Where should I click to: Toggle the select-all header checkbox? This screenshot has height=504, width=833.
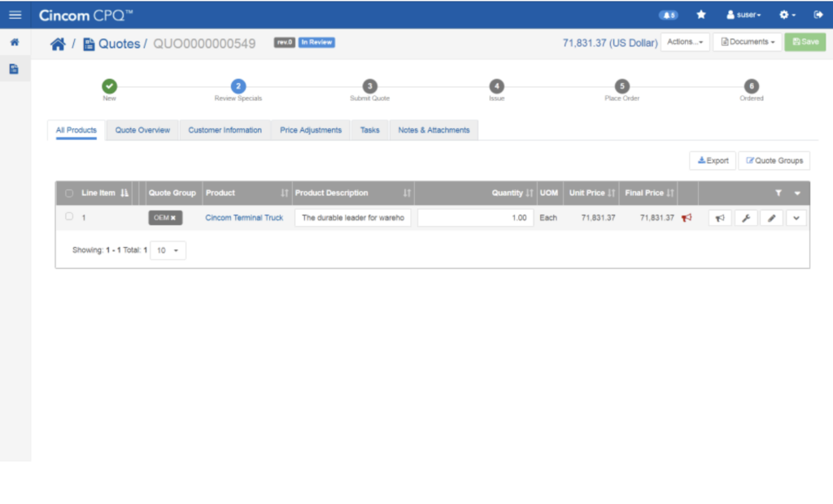pos(69,193)
